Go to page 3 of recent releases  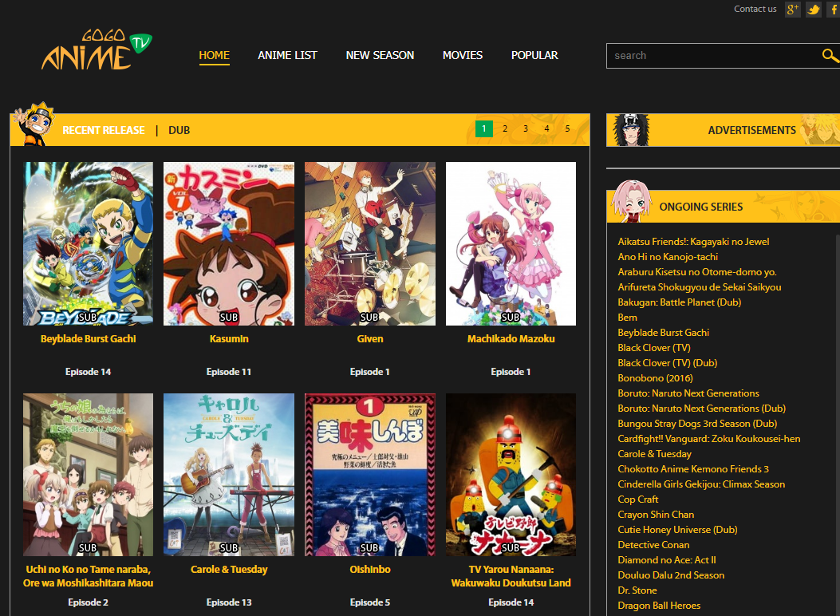point(526,128)
